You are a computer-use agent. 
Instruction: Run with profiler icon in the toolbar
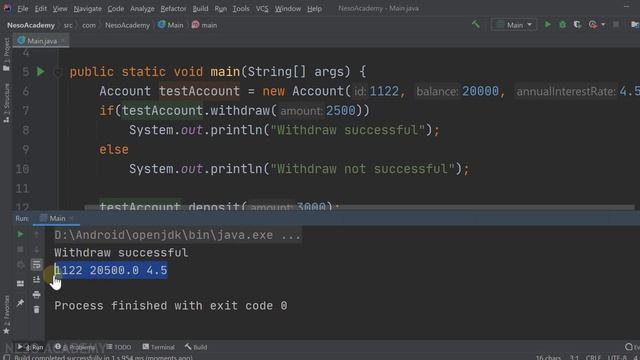(x=593, y=25)
